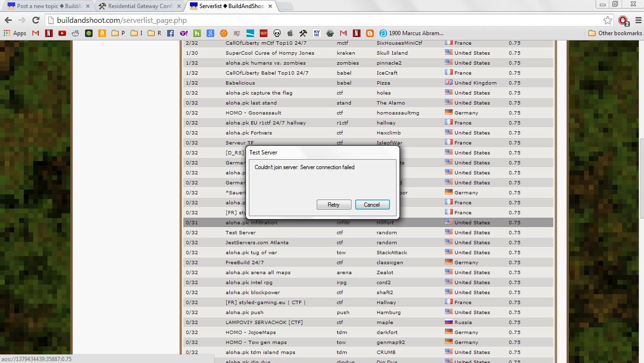Click the Apps launcher icon
Image resolution: width=644 pixels, height=363 pixels.
pyautogui.click(x=7, y=33)
